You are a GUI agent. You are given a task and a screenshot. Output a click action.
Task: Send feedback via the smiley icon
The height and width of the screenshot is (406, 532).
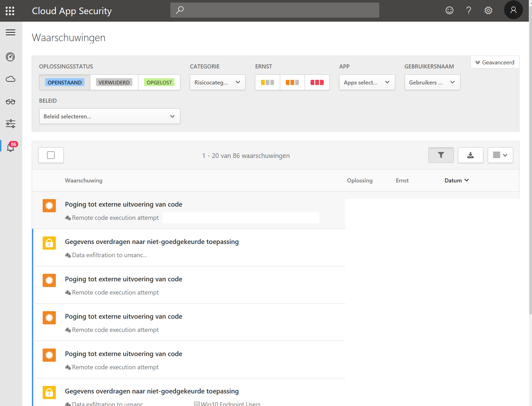[x=449, y=10]
